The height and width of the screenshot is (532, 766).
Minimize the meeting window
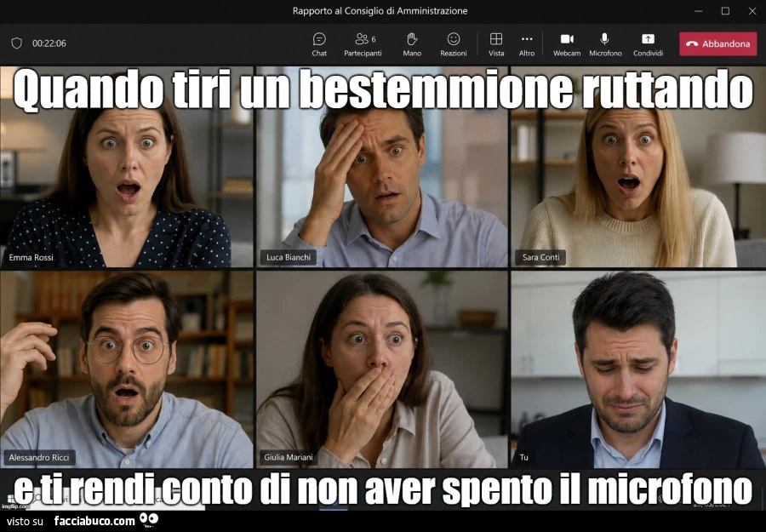(699, 11)
